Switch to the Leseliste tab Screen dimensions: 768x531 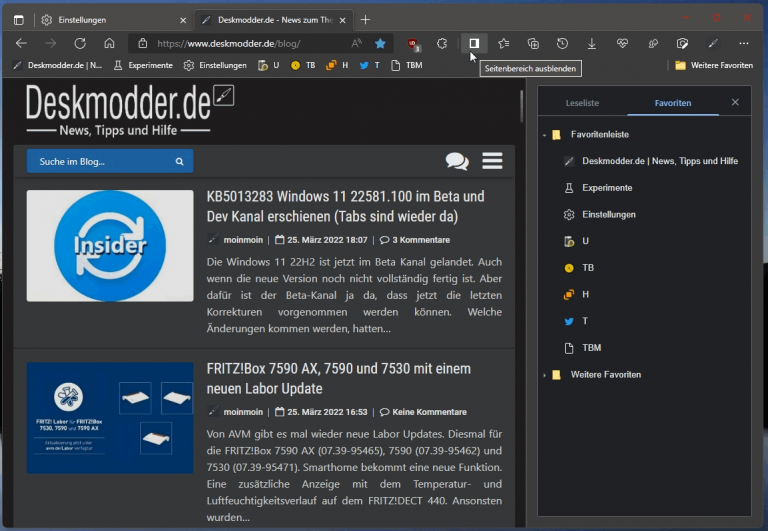click(x=582, y=103)
